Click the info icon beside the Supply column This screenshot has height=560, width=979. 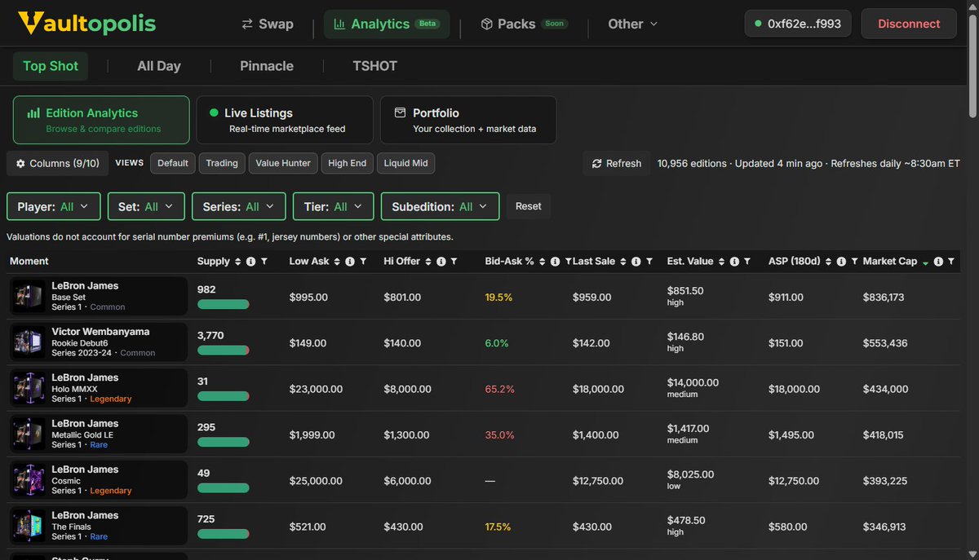pos(252,261)
